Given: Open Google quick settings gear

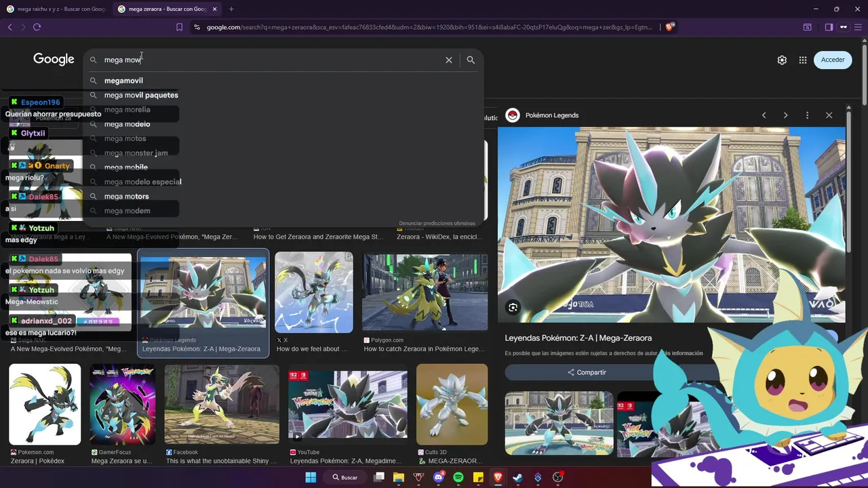Looking at the screenshot, I should coord(782,60).
